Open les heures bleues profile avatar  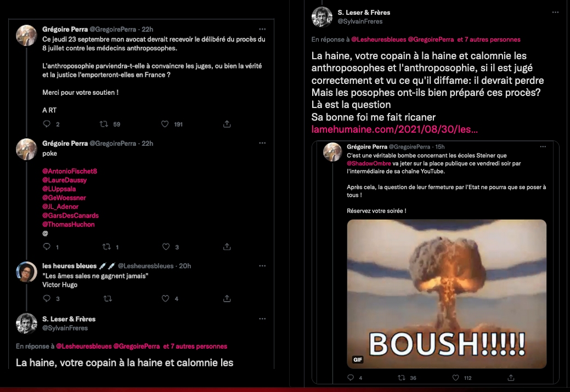pos(26,272)
